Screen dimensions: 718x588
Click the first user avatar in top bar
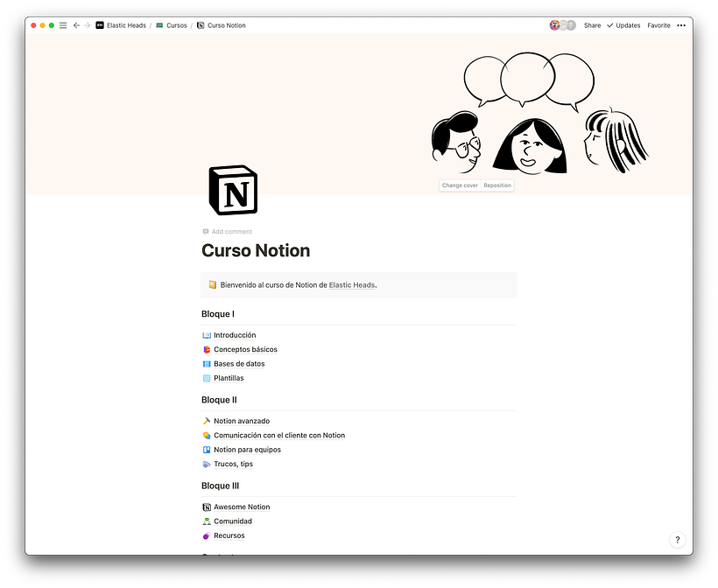(554, 25)
